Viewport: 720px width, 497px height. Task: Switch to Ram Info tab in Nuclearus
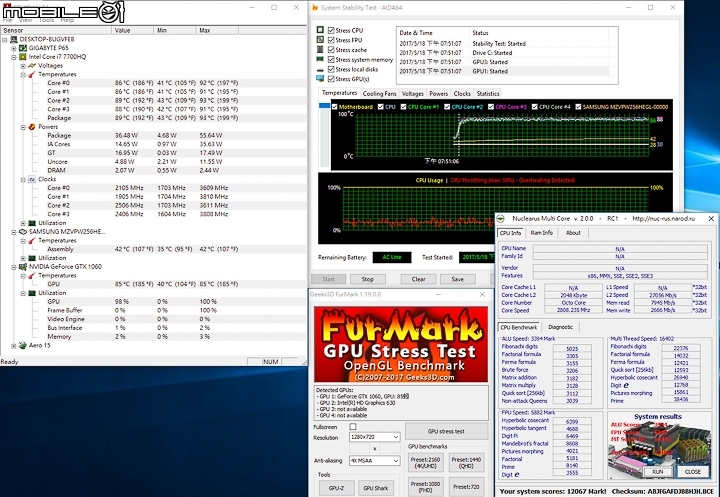click(541, 233)
